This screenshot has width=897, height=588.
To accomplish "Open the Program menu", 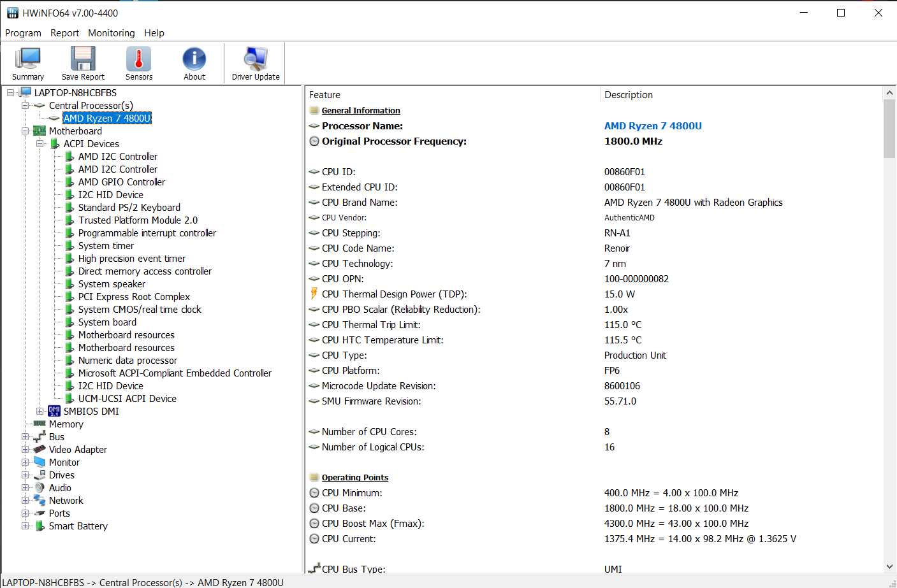I will (23, 33).
